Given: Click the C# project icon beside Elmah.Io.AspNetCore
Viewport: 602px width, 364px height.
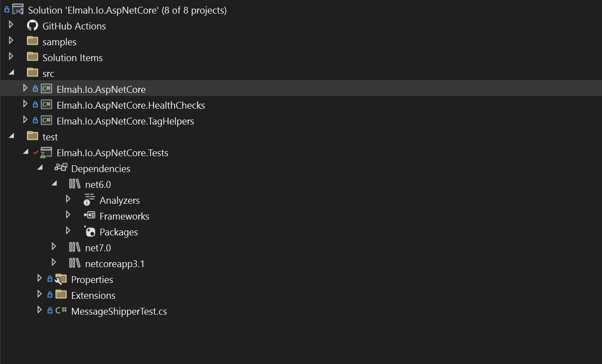Looking at the screenshot, I should click(x=46, y=89).
